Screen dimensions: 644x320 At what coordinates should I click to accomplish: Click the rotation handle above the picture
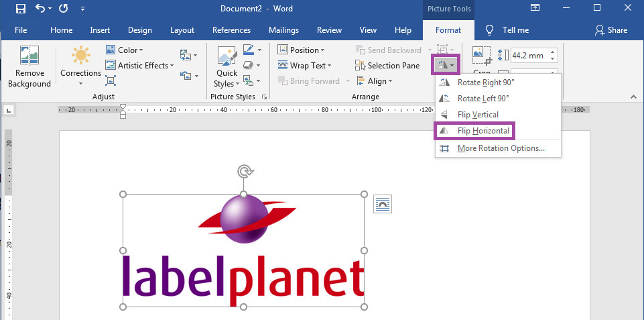click(245, 171)
